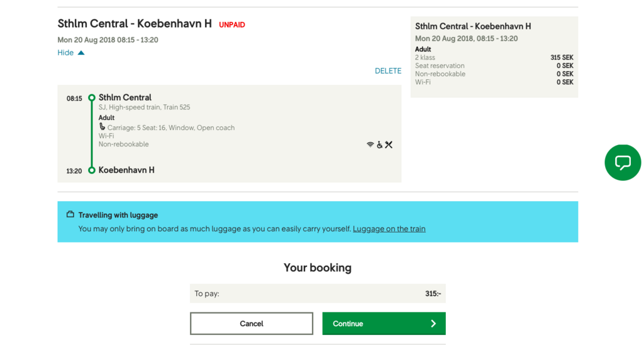Image resolution: width=644 pixels, height=350 pixels.
Task: Click the arrow on the Continue button
Action: coord(433,324)
